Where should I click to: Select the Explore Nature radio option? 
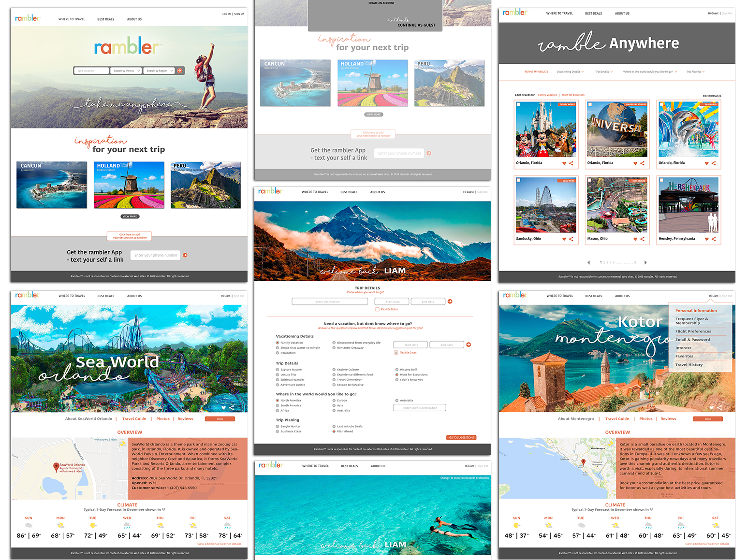278,370
